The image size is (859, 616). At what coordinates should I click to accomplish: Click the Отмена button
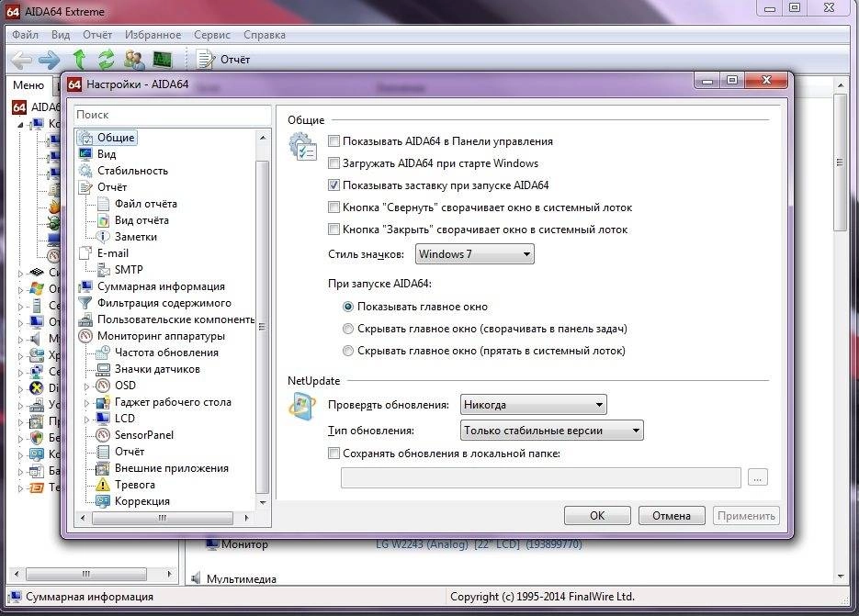tap(671, 516)
